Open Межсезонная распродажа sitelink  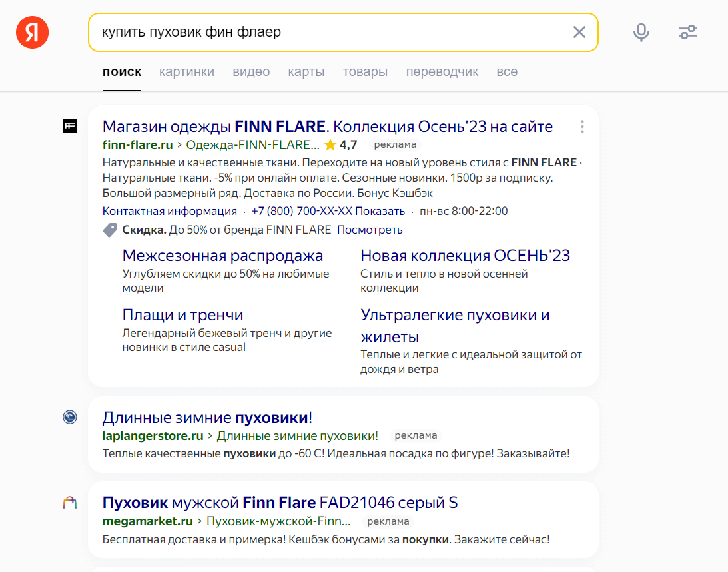[223, 255]
